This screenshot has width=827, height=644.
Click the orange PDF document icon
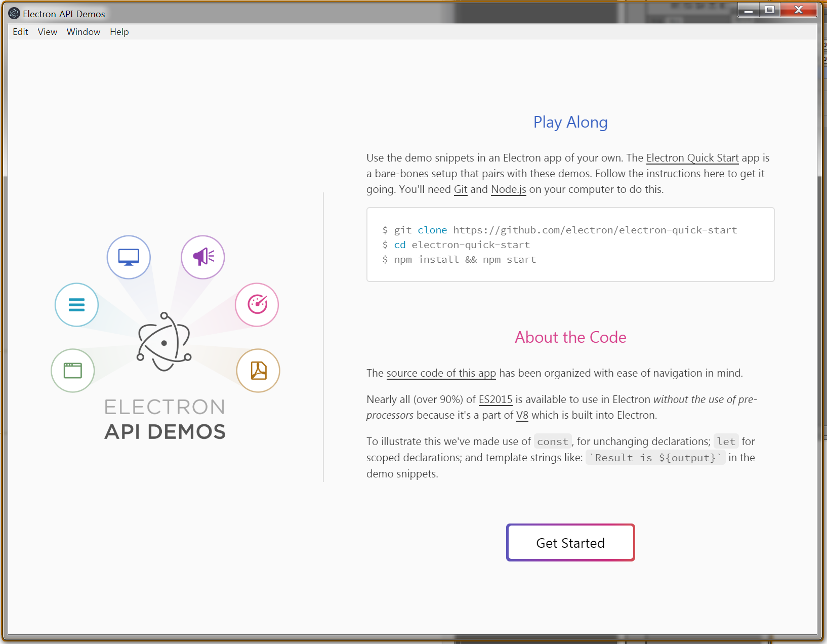point(258,371)
